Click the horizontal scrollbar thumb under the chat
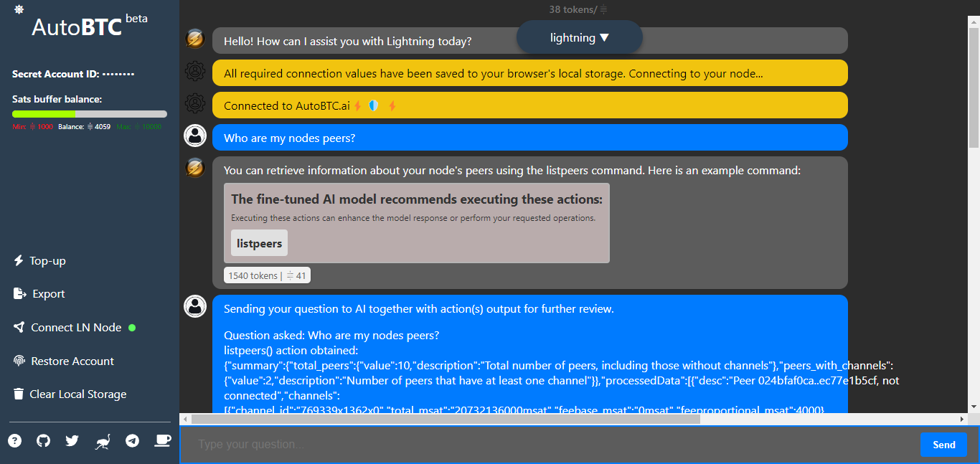 [x=445, y=419]
